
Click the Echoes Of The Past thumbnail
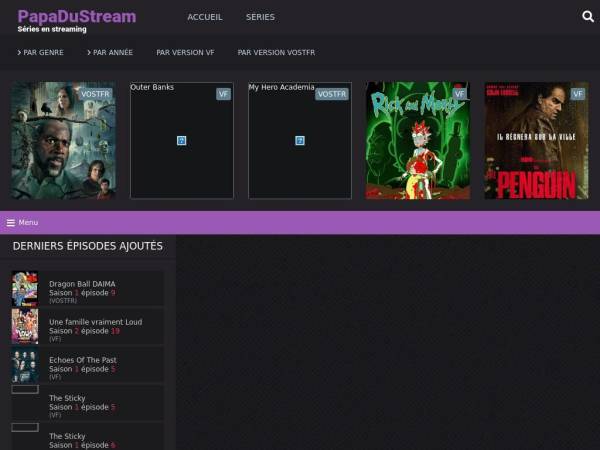[25, 365]
